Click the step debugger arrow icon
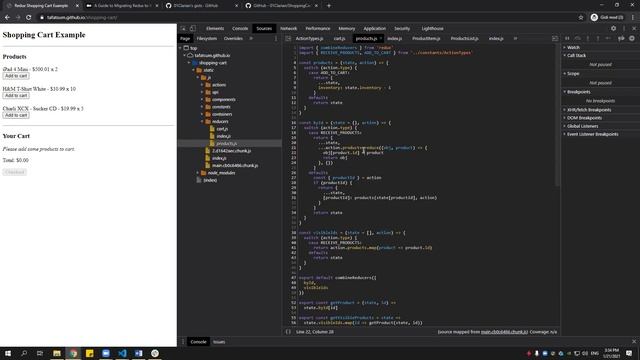 tap(608, 38)
